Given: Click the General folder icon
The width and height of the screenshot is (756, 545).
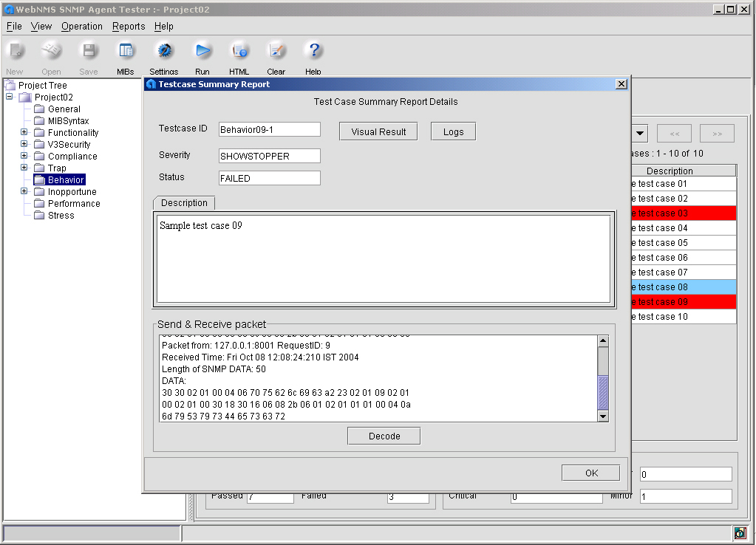Looking at the screenshot, I should [x=39, y=109].
